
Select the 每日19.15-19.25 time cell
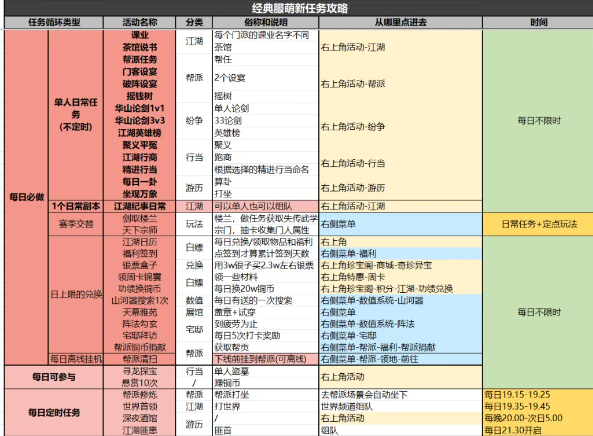click(x=538, y=395)
